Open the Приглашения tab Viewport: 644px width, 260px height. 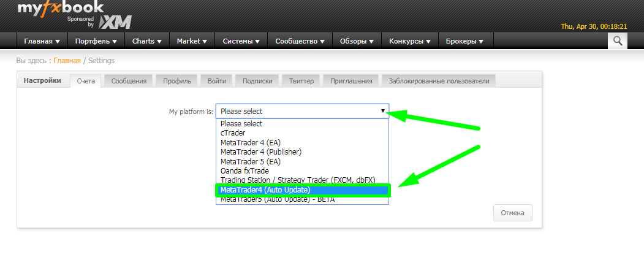pyautogui.click(x=351, y=81)
